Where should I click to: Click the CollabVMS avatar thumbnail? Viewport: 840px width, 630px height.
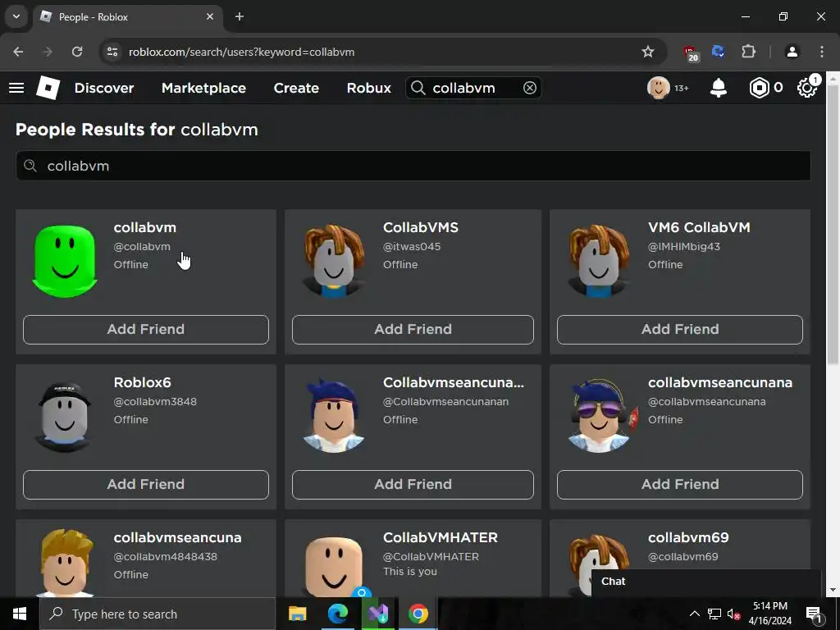coord(333,261)
